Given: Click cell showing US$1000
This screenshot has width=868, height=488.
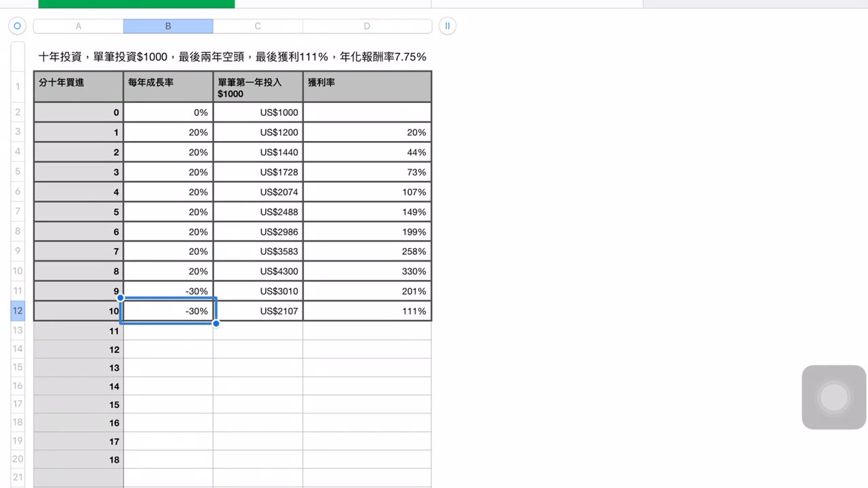Looking at the screenshot, I should click(258, 113).
